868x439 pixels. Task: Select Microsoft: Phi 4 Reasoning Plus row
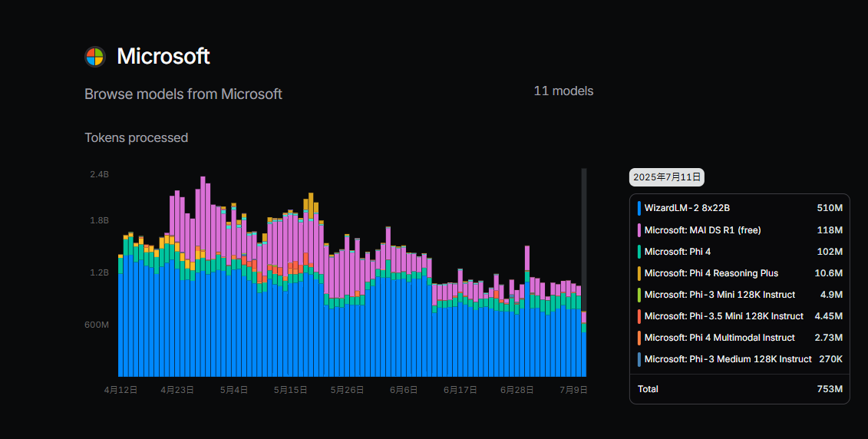740,273
